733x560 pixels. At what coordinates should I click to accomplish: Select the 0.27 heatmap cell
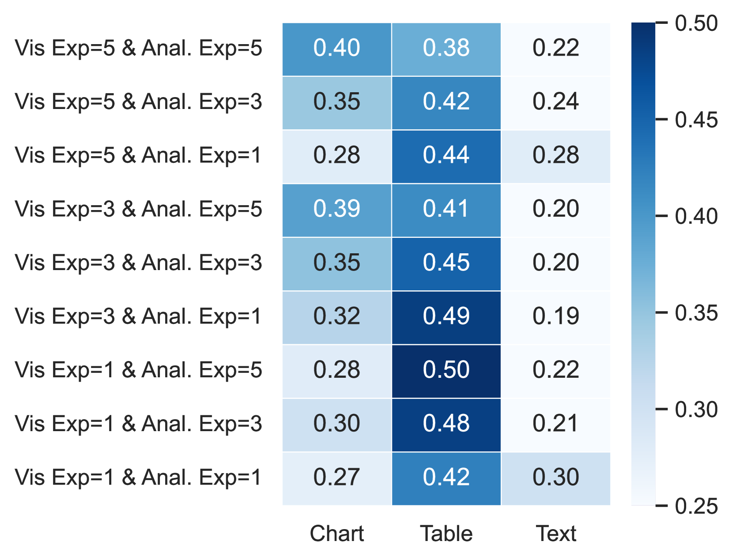[336, 477]
